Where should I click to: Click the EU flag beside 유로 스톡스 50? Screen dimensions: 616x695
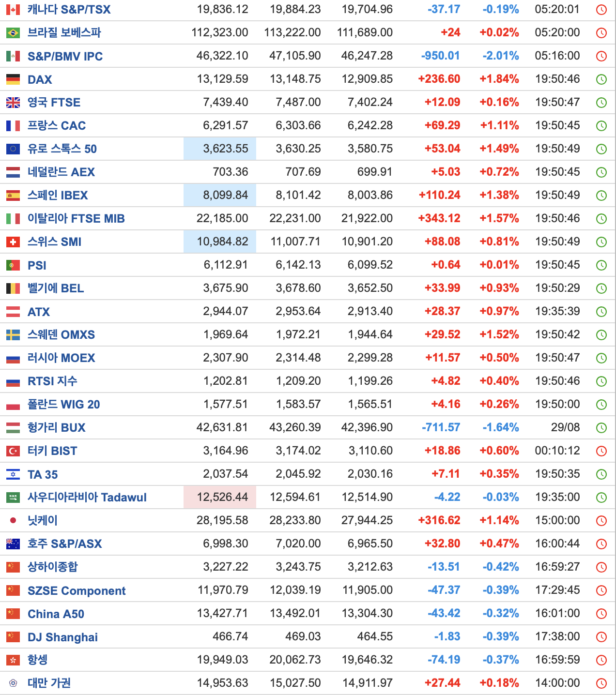coord(13,149)
